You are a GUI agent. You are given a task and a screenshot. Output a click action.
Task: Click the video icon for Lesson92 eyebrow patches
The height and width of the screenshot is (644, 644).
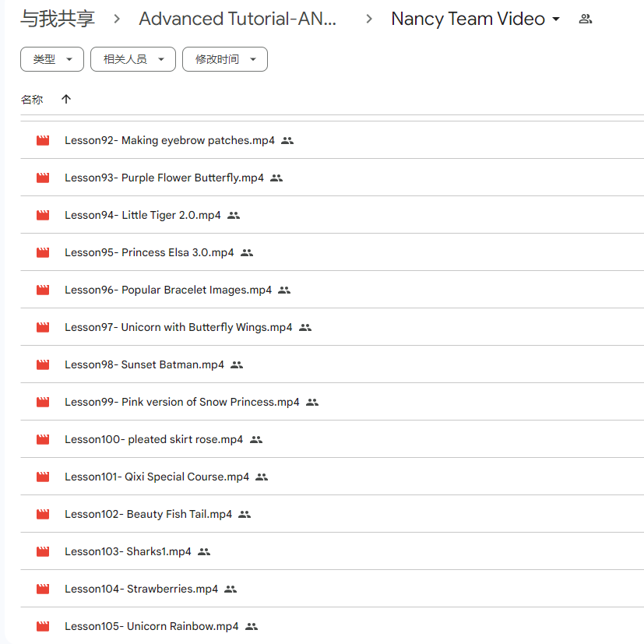point(43,141)
